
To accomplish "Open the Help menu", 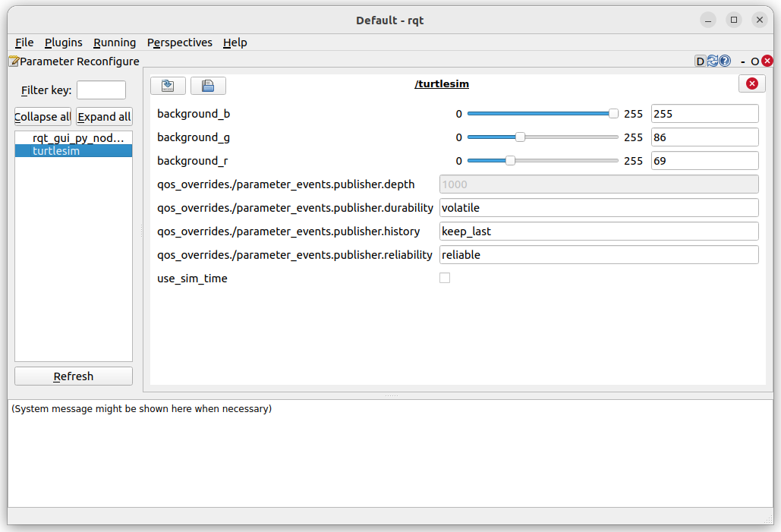I will [235, 42].
